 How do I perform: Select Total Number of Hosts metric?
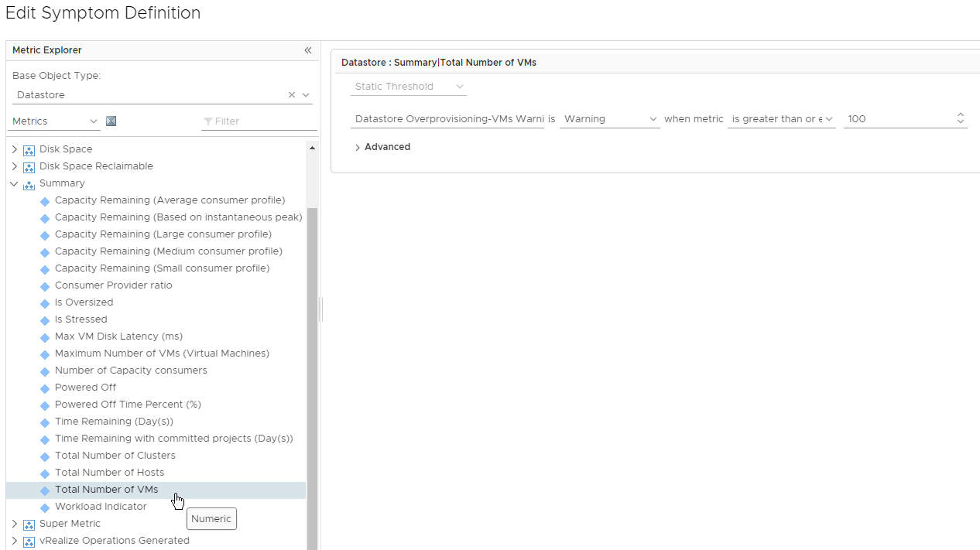109,473
